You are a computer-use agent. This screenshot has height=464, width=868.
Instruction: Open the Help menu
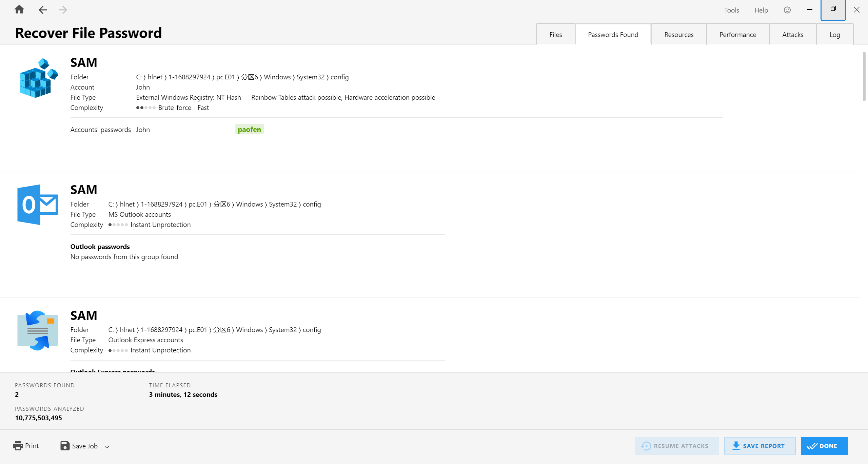pos(761,10)
